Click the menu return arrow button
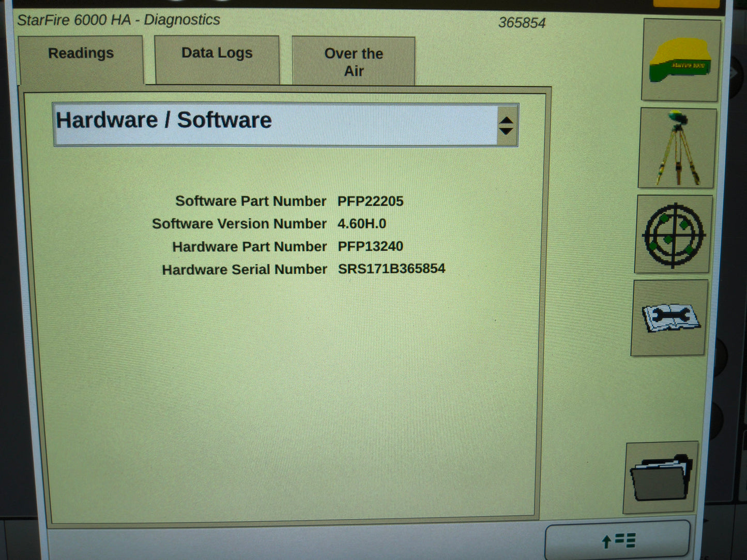Viewport: 747px width, 560px height. point(618,540)
